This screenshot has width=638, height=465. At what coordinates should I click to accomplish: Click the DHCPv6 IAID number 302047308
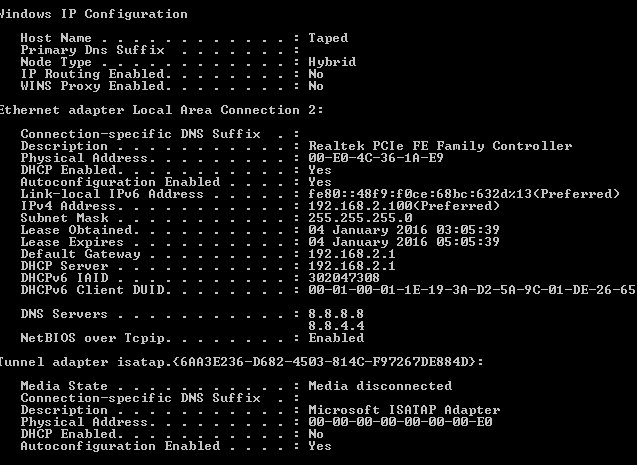pyautogui.click(x=344, y=278)
